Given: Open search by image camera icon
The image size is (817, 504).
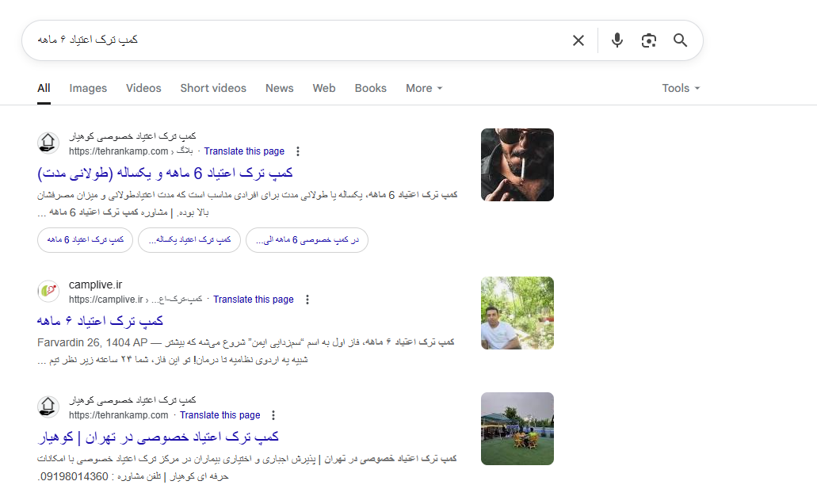Looking at the screenshot, I should (649, 40).
